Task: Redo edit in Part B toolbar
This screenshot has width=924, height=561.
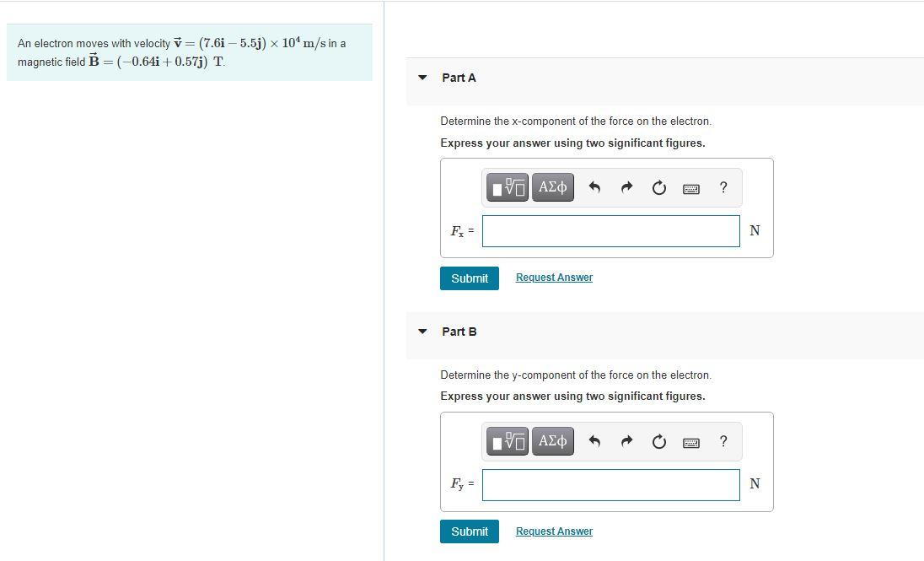Action: 627,441
